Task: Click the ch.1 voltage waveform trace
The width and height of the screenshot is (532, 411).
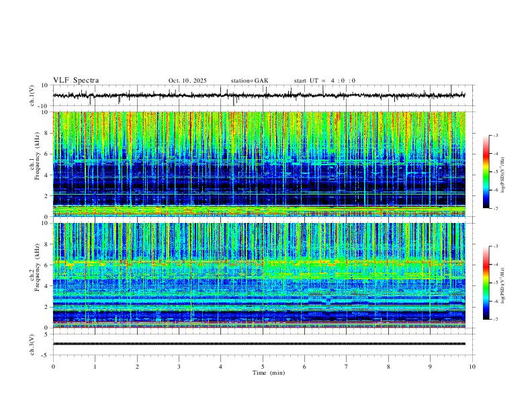Action: point(259,95)
